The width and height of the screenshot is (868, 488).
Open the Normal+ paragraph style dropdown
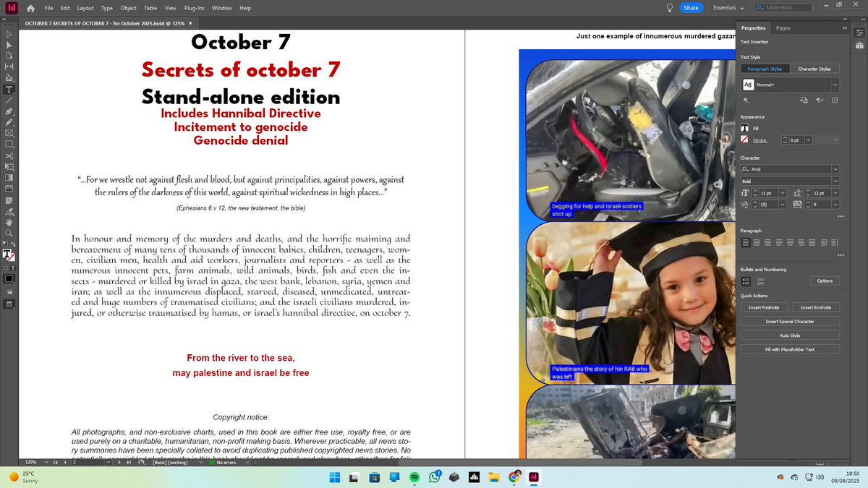835,85
